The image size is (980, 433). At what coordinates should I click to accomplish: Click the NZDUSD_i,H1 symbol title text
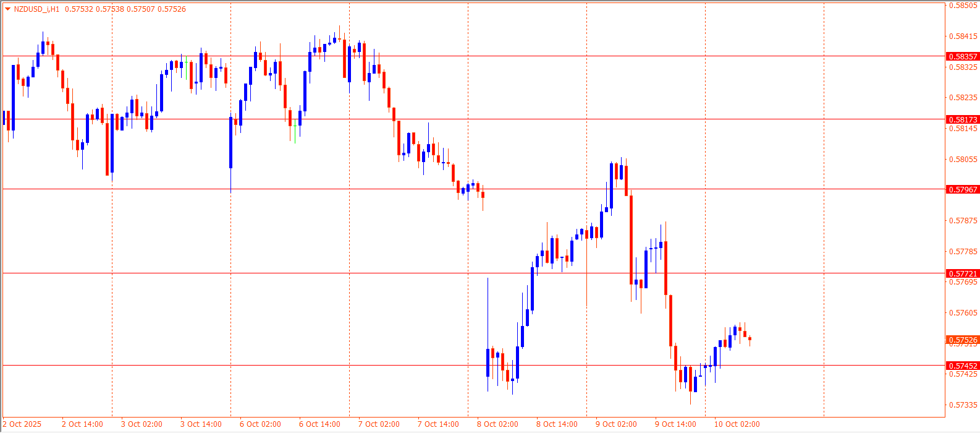pos(36,9)
